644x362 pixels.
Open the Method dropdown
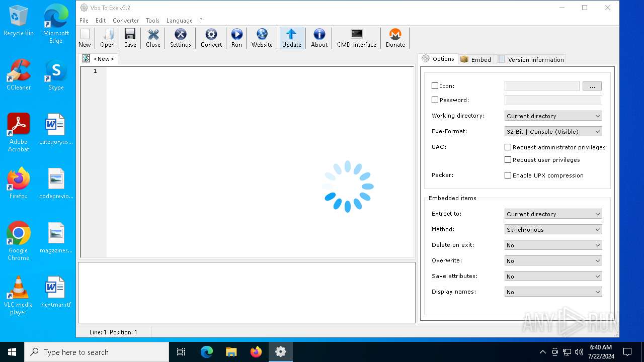point(553,229)
